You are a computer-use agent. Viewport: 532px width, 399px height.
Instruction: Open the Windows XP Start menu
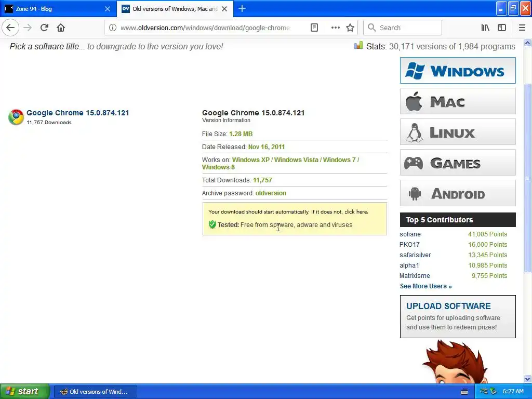(24, 391)
